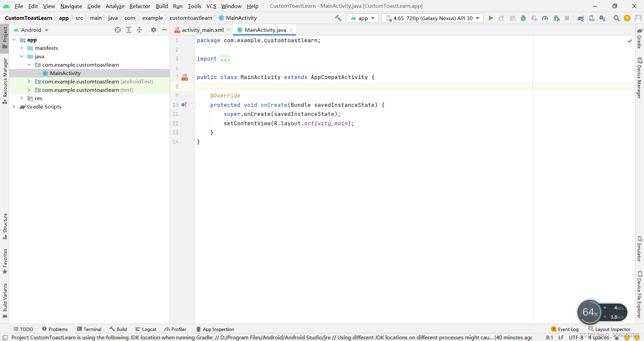Screen dimensions: 644x341
Task: Fold the onCreate method at line 10
Action: tap(194, 105)
